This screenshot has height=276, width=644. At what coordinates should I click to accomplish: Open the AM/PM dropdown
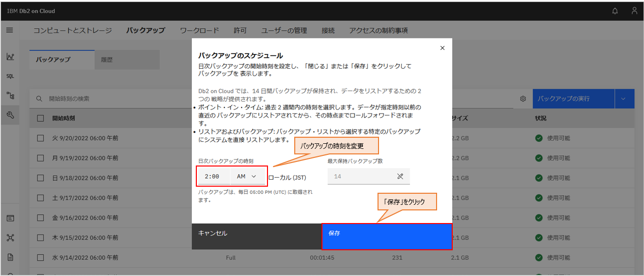[x=247, y=176]
